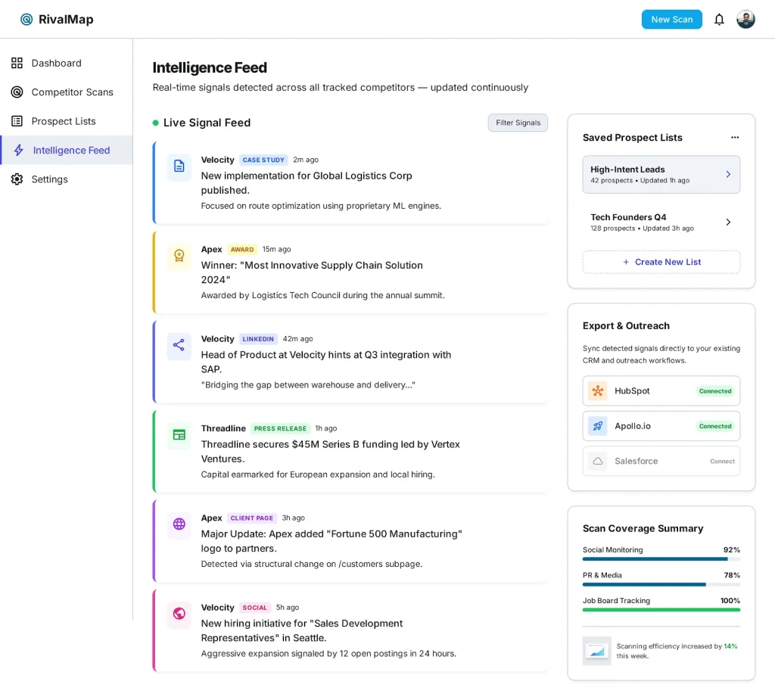The image size is (775, 700).
Task: Expand Tech Founders Q4 chevron
Action: point(728,222)
